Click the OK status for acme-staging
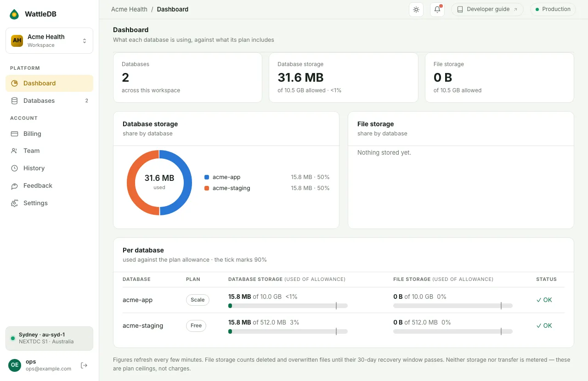 [x=544, y=325]
